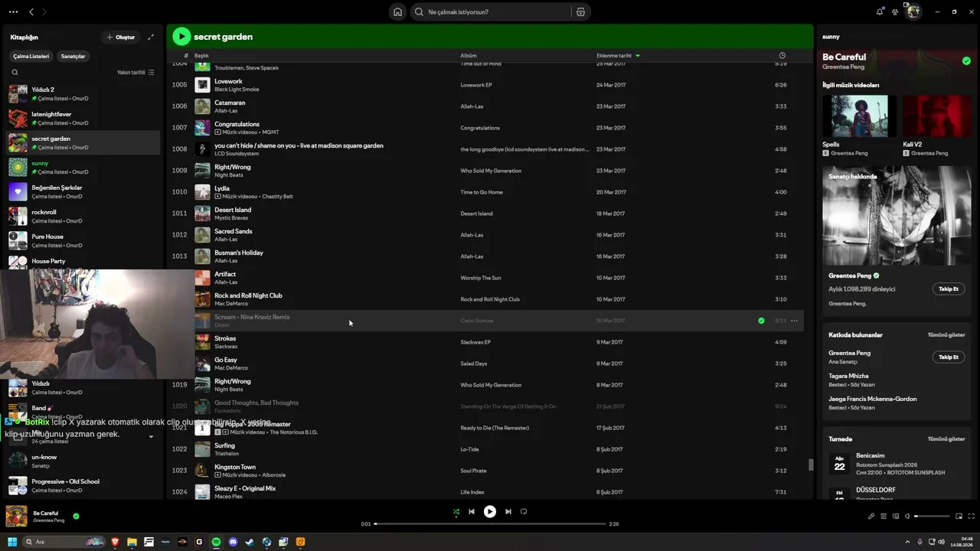Screen dimensions: 980x551
Task: Open the Windows Start menu
Action: [x=12, y=542]
